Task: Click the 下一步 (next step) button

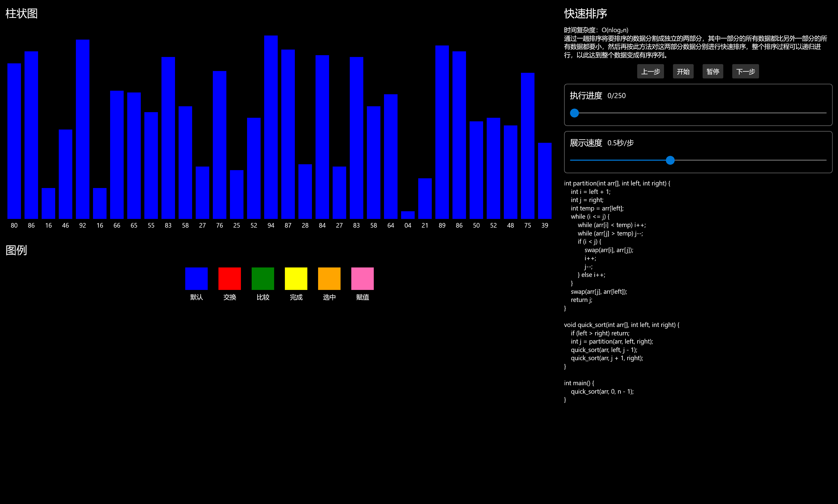Action: (x=745, y=72)
